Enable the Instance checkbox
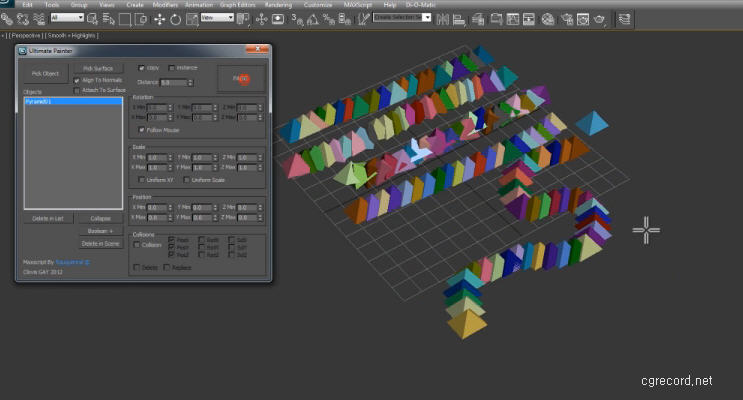743x400 pixels. [x=172, y=68]
